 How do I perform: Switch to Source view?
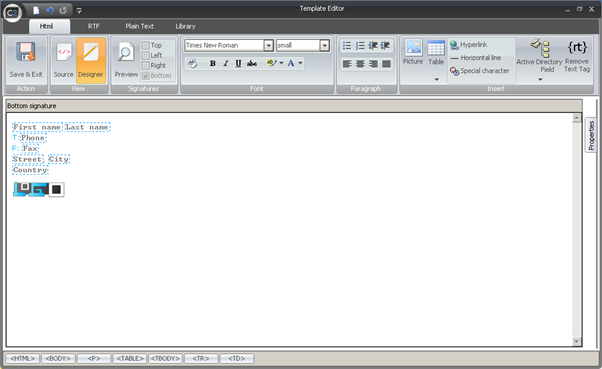(x=63, y=61)
